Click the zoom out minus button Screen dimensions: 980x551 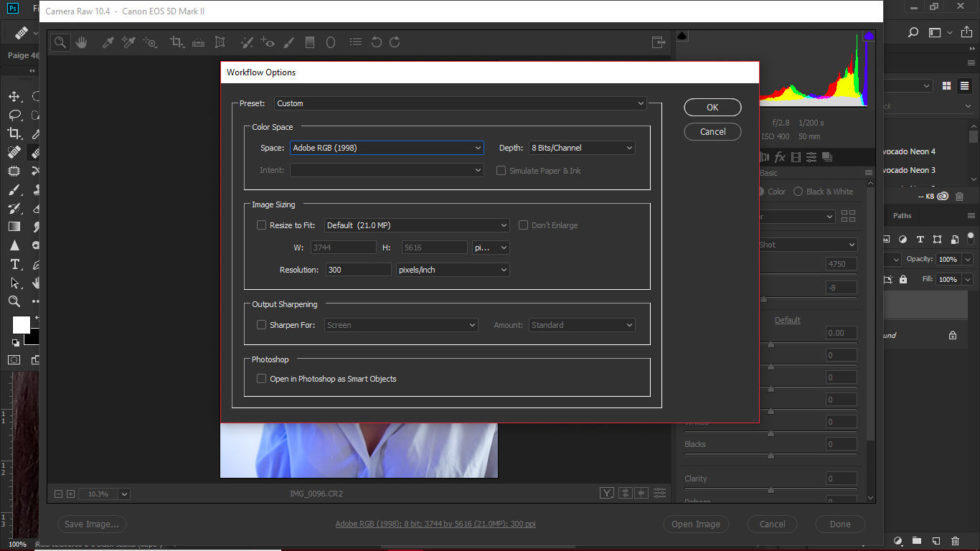point(59,494)
